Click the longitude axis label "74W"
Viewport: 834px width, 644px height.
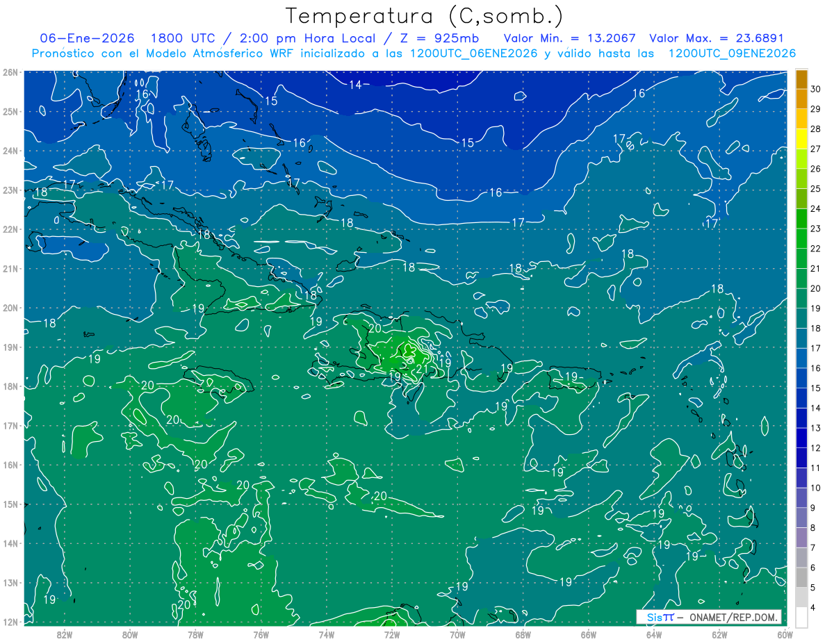pos(327,634)
